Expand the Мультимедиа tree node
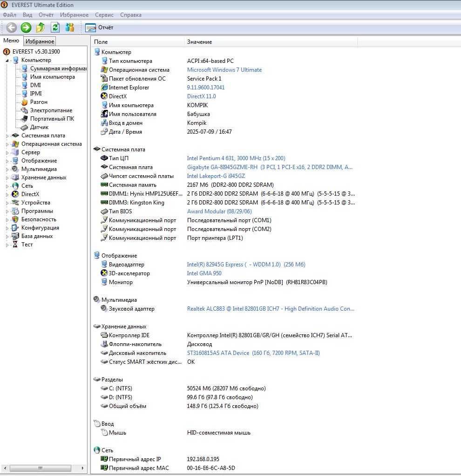This screenshot has width=461, height=476. pos(7,170)
